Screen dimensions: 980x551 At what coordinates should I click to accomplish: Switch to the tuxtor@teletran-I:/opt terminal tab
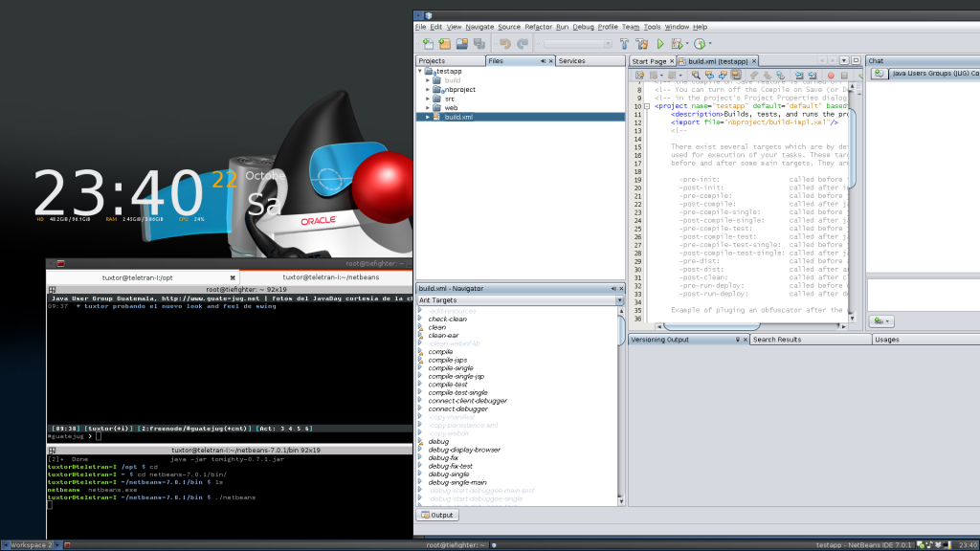140,277
